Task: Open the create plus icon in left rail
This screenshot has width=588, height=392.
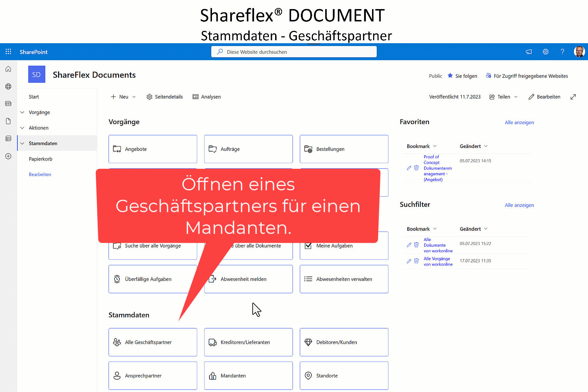Action: [8, 156]
